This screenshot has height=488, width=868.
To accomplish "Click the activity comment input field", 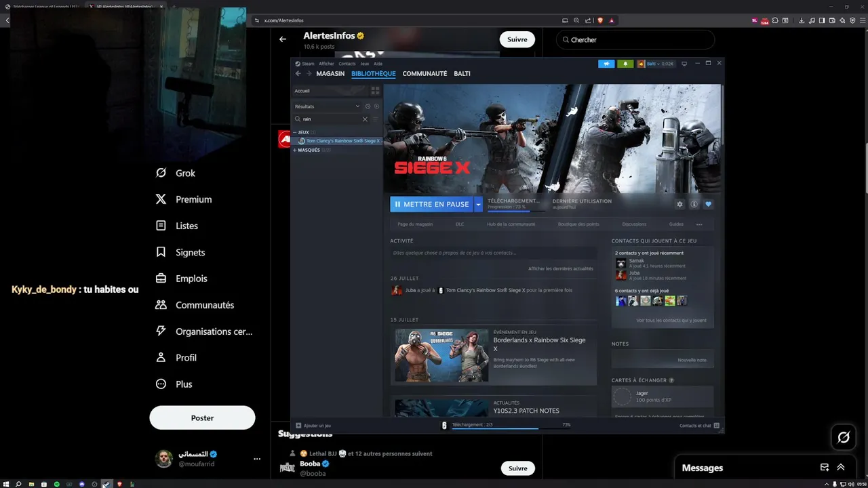I will tap(494, 253).
